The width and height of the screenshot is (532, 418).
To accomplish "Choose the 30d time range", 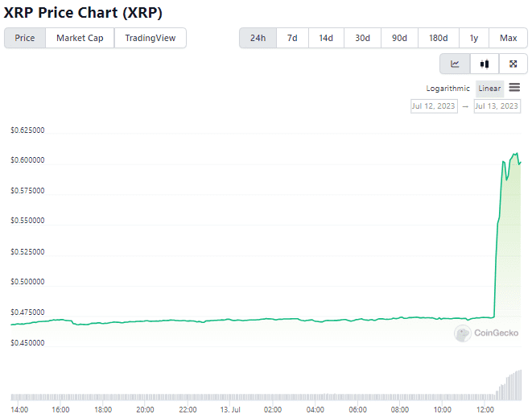I will click(x=362, y=38).
